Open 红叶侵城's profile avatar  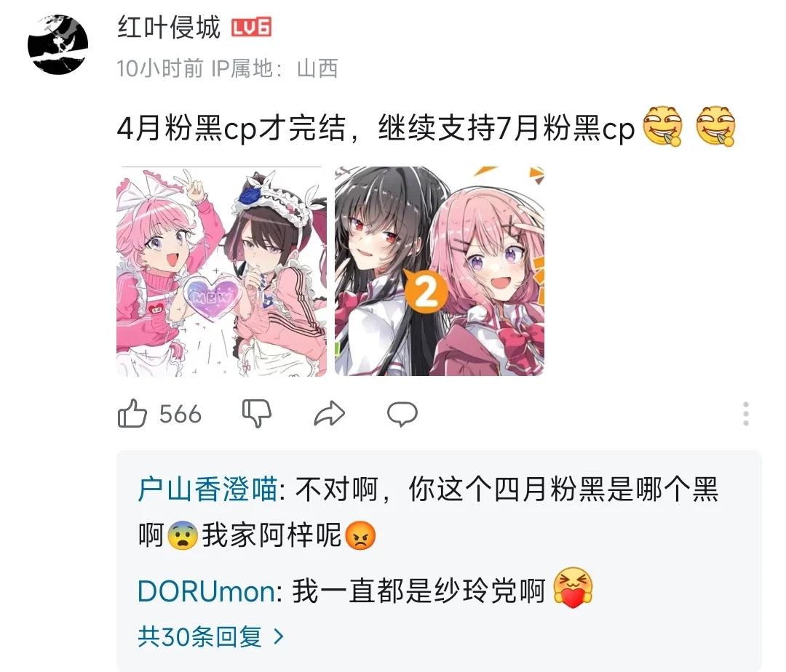57,44
